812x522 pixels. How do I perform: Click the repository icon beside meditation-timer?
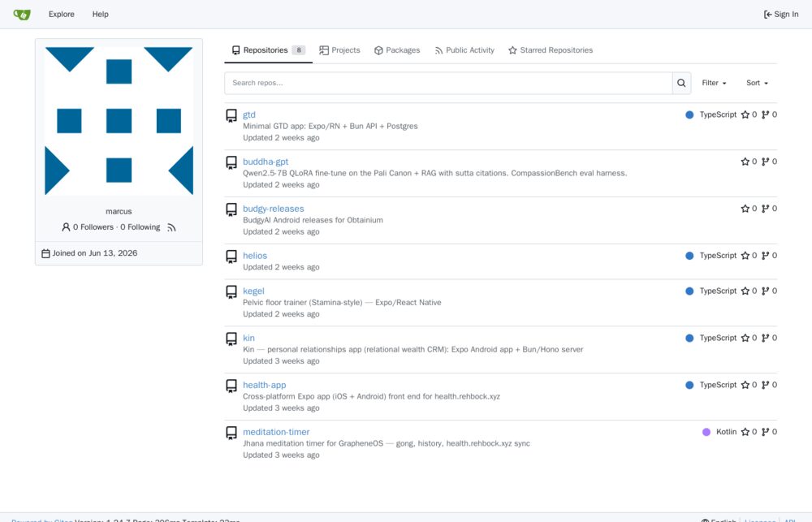coord(231,433)
